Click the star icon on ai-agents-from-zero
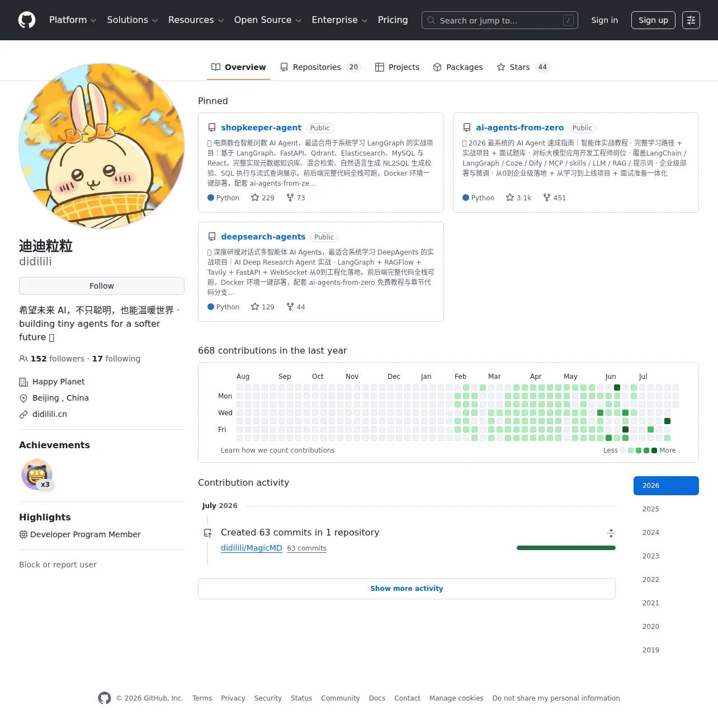The image size is (718, 728). click(x=510, y=198)
